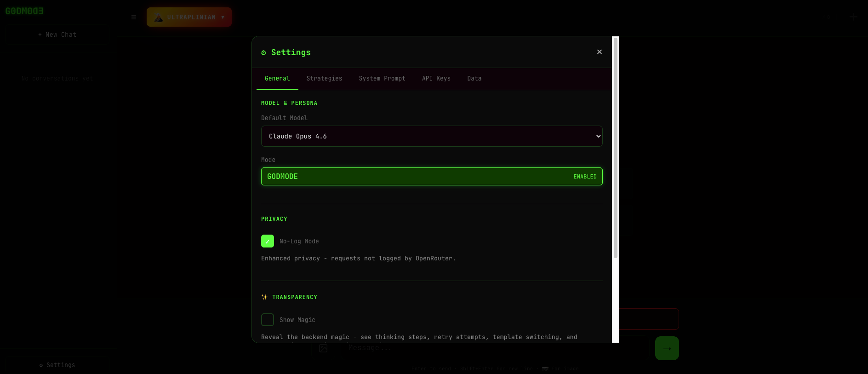Toggle the sidebar hamburger menu icon

(134, 17)
